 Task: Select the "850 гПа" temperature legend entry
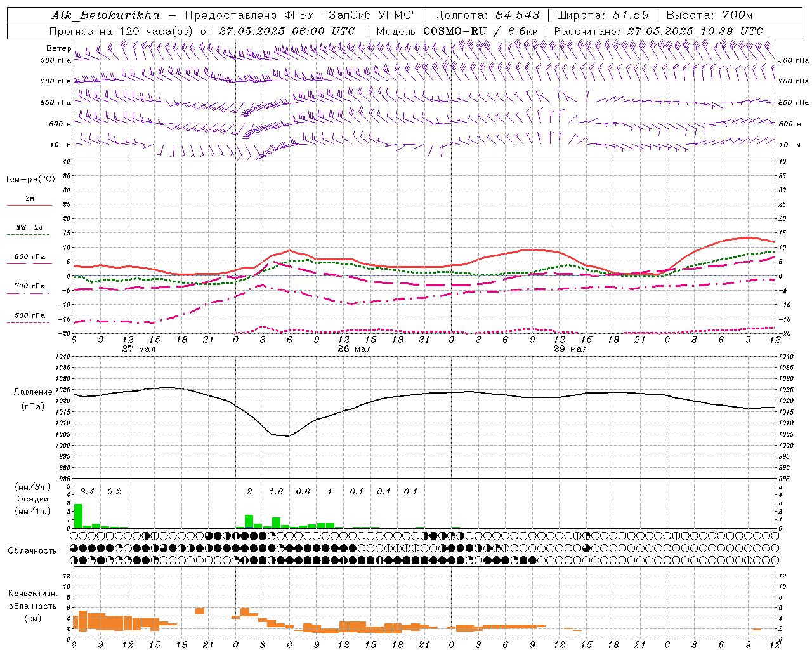(x=30, y=257)
